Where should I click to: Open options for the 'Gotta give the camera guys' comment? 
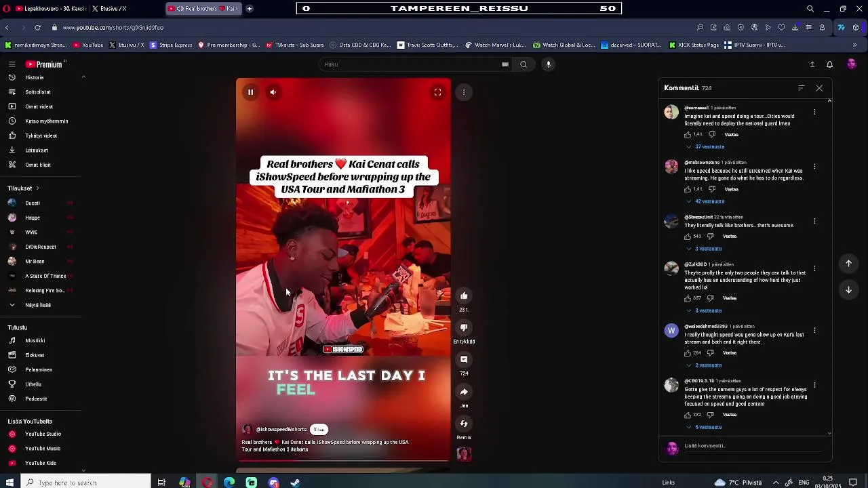tap(814, 386)
